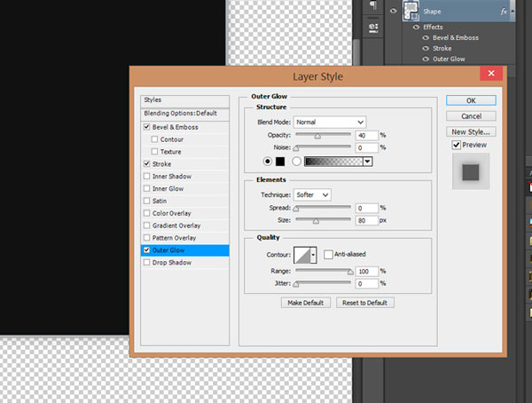Image resolution: width=532 pixels, height=403 pixels.
Task: Uncheck the Stroke style checkbox
Action: [146, 164]
